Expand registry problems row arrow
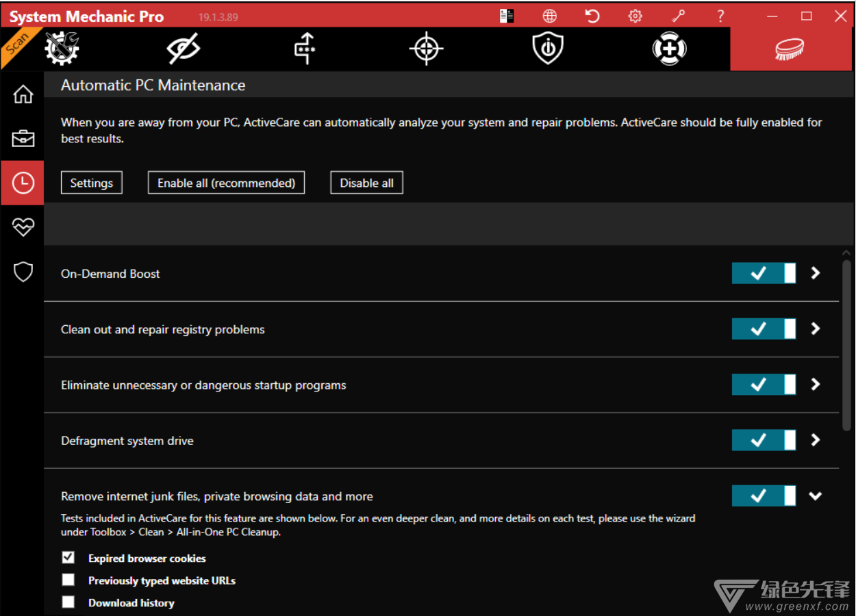 tap(815, 329)
